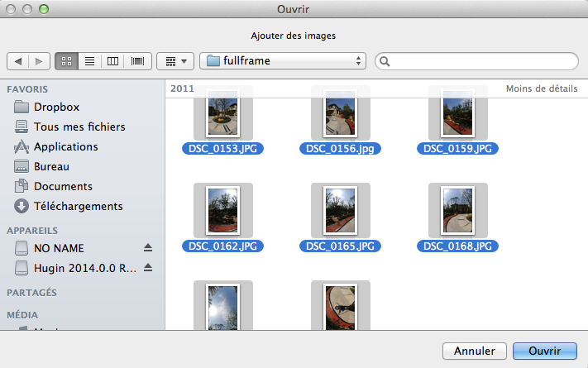This screenshot has height=368, width=588.
Task: Eject the Hugin 2014.0.0 disk image
Action: (x=148, y=268)
